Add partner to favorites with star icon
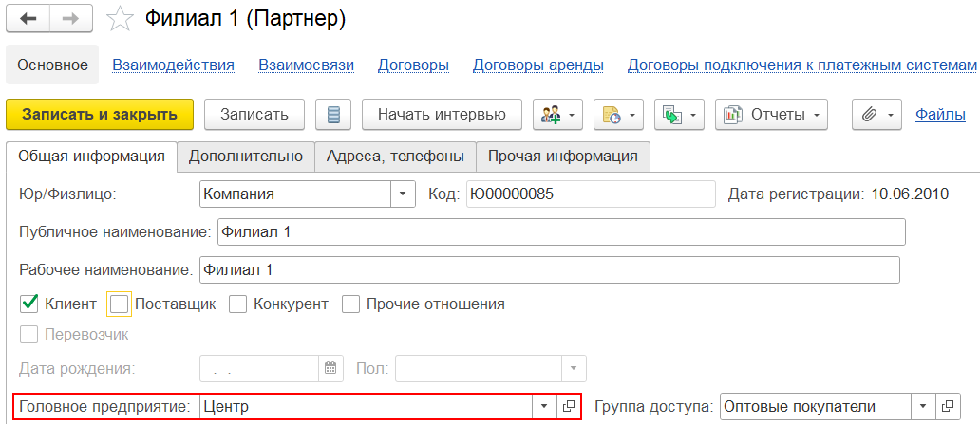This screenshot has height=424, width=980. pos(120,19)
